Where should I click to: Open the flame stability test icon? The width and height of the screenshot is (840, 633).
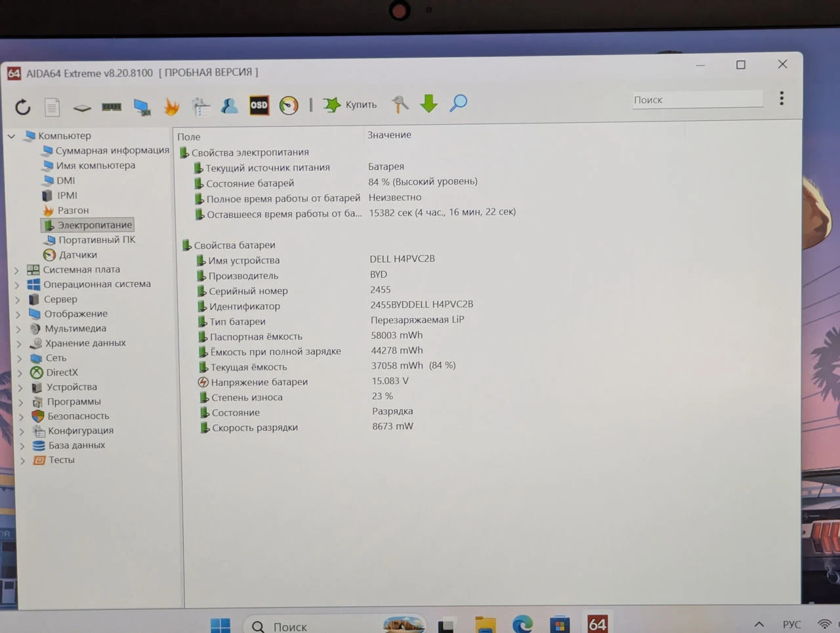tap(171, 106)
